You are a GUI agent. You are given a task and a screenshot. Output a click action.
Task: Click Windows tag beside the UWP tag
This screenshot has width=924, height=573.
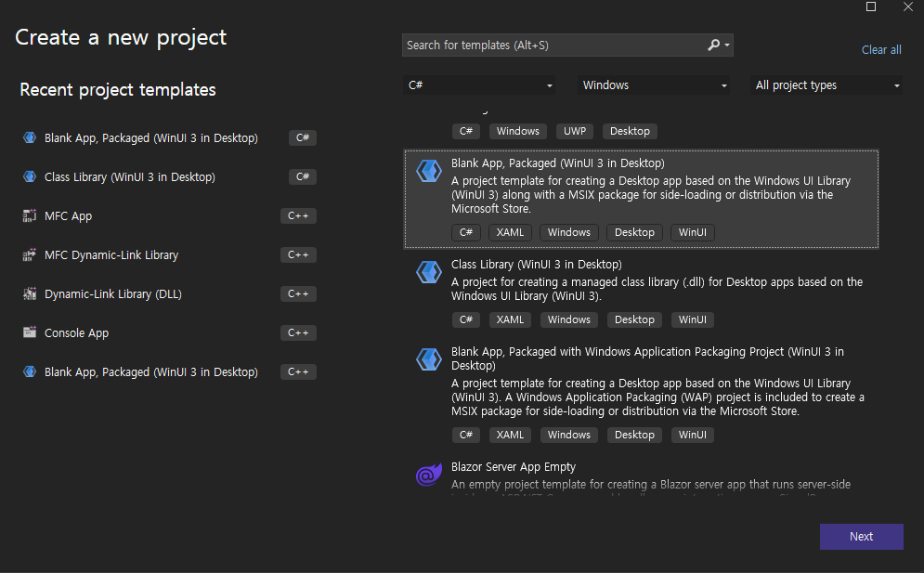point(517,131)
